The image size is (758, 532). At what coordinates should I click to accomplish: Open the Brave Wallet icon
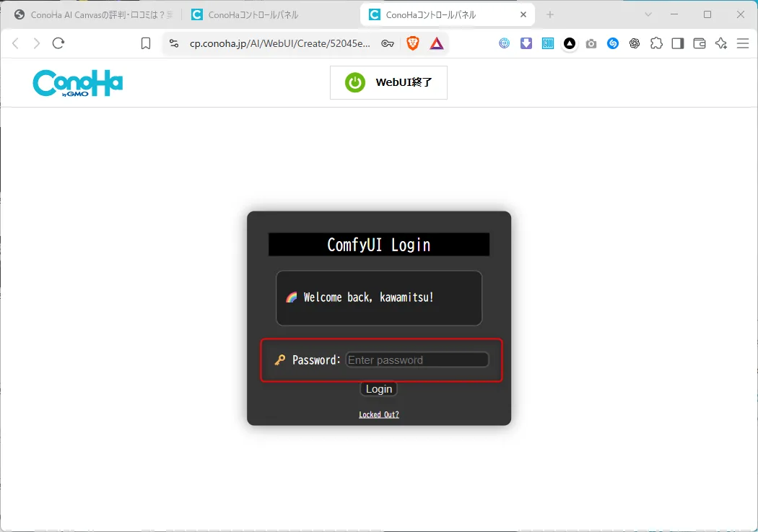[x=700, y=43]
